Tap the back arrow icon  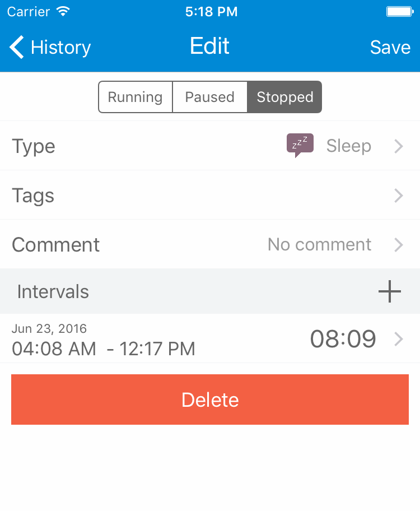click(x=17, y=47)
